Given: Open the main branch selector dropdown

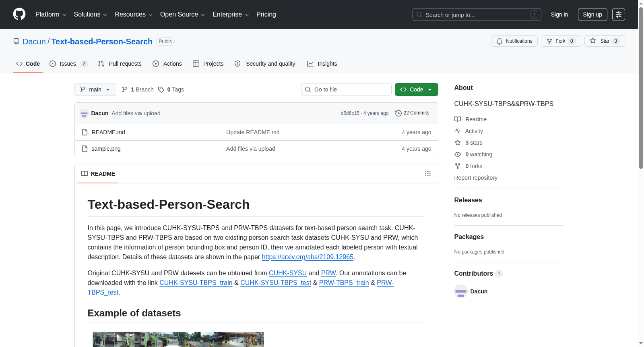Looking at the screenshot, I should pos(95,89).
